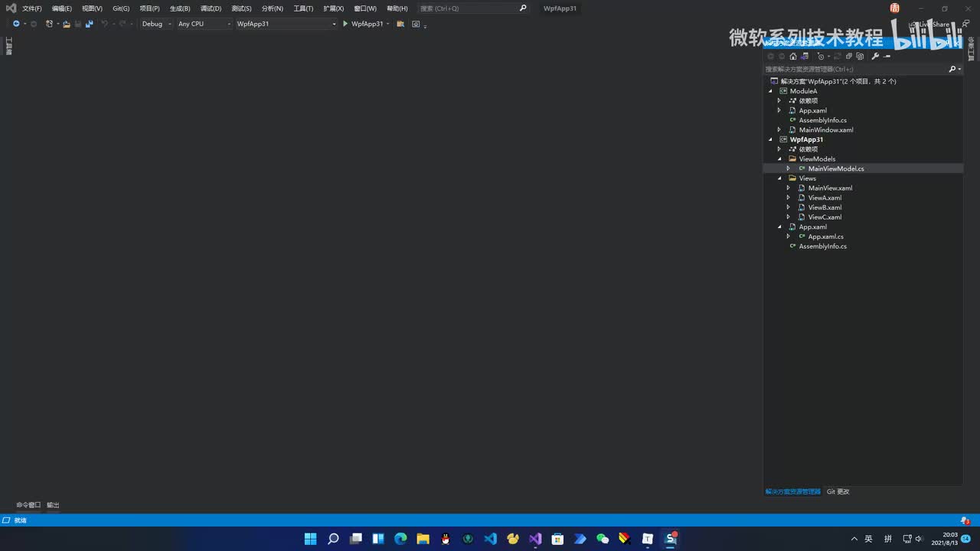The width and height of the screenshot is (980, 551).
Task: Collapse the ViewModels folder
Action: click(780, 159)
